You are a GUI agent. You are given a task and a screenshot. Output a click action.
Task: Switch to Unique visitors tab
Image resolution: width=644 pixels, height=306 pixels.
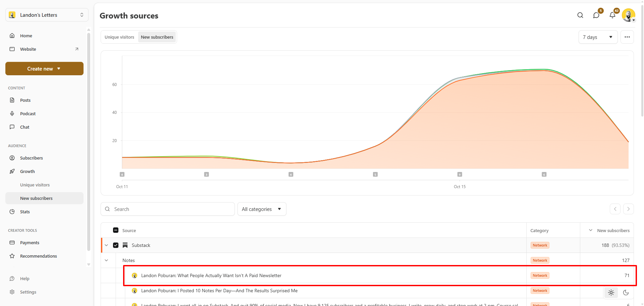[x=119, y=37]
